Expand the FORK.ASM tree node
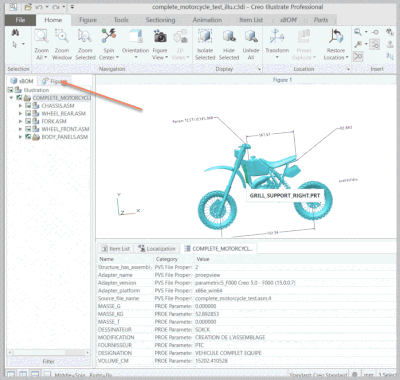 click(x=21, y=121)
